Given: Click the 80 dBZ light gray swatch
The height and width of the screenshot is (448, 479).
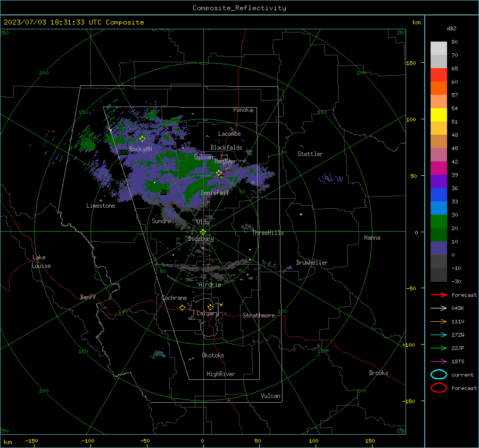Looking at the screenshot, I should pyautogui.click(x=439, y=48).
